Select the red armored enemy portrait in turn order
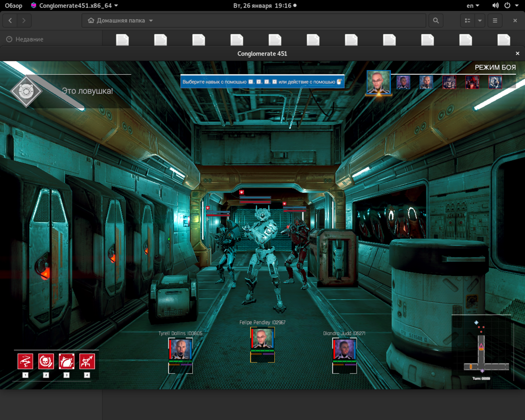The width and height of the screenshot is (525, 420). tap(472, 82)
